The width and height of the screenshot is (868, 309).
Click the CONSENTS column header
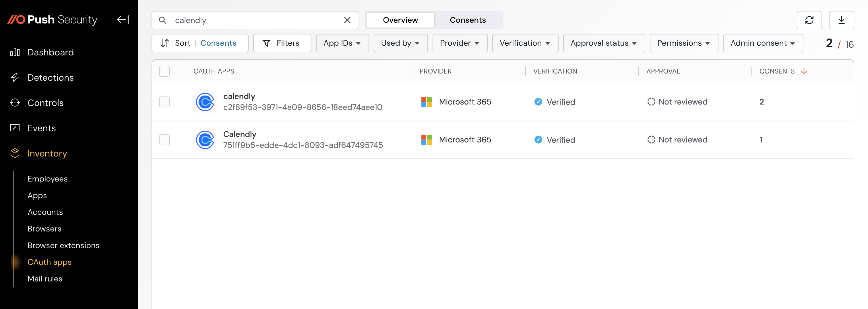coord(777,71)
